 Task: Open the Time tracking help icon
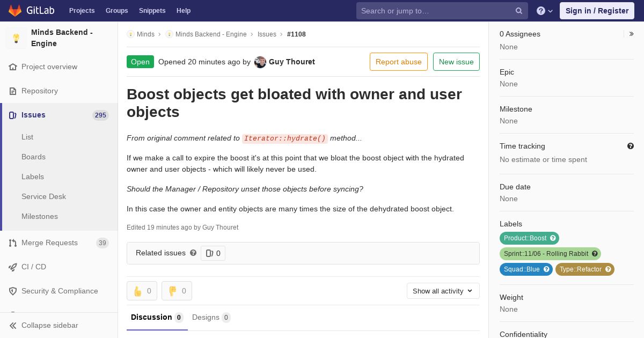[x=631, y=146]
